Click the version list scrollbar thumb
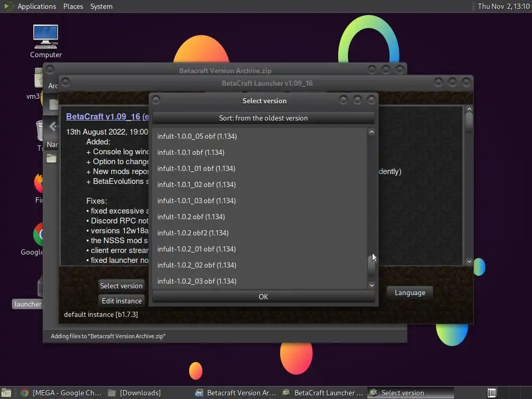This screenshot has height=399, width=532. 371,264
